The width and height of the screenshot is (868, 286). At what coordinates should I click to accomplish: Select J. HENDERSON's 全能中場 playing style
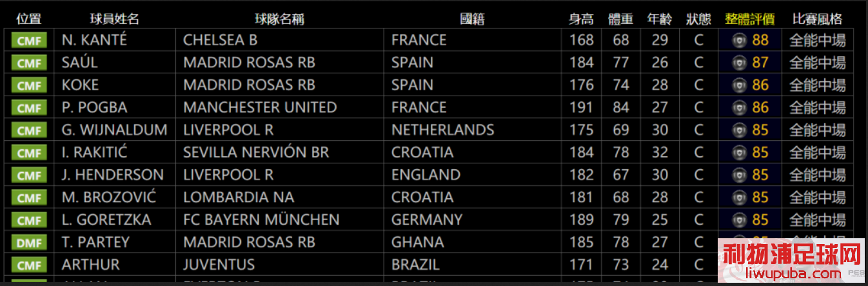click(818, 176)
